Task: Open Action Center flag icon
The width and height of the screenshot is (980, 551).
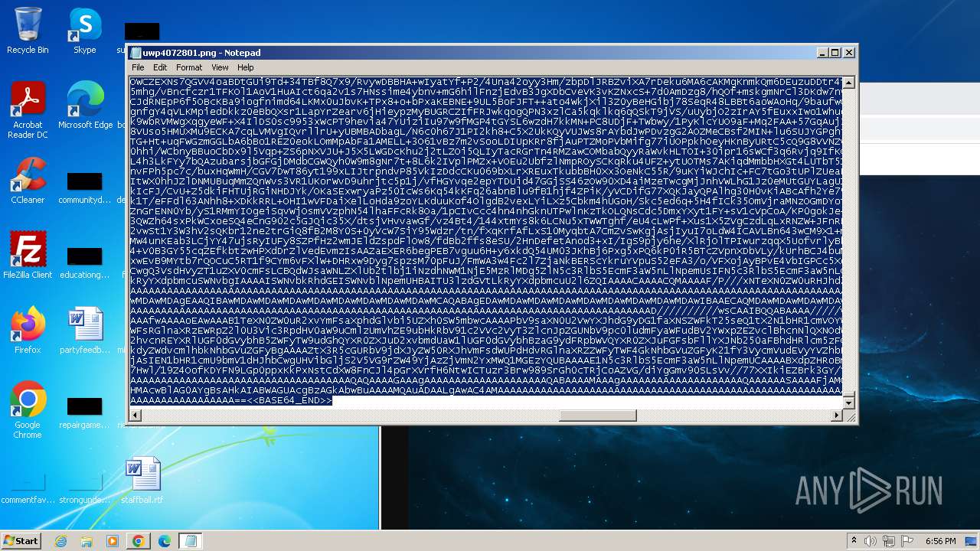Action: pos(907,541)
